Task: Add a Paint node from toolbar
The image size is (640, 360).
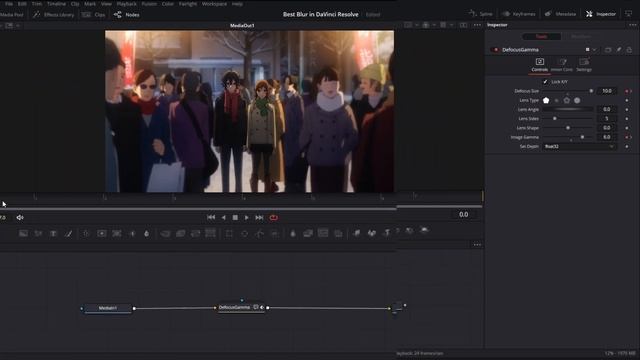Action: click(69, 233)
